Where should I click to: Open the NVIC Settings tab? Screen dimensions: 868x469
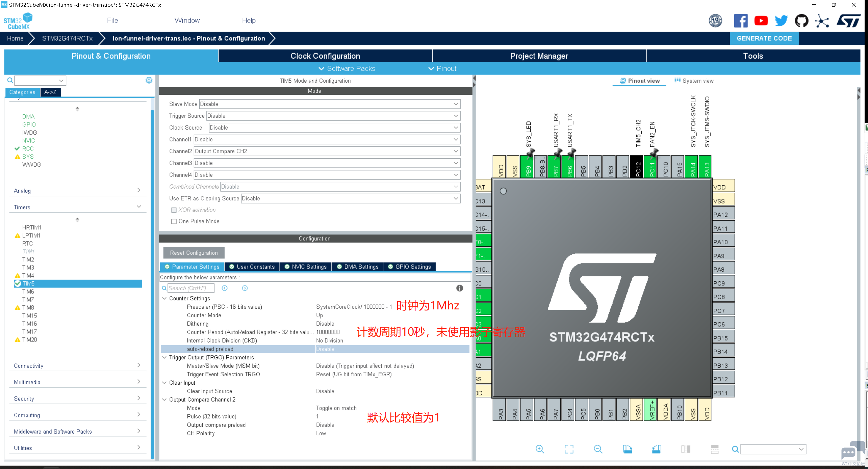[x=305, y=267]
